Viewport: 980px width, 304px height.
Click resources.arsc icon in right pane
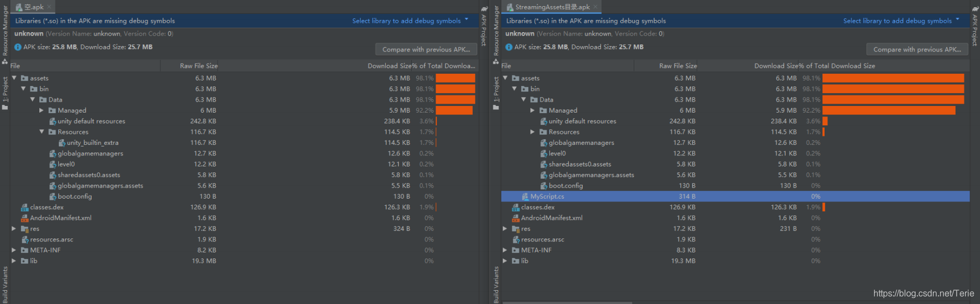tap(516, 240)
